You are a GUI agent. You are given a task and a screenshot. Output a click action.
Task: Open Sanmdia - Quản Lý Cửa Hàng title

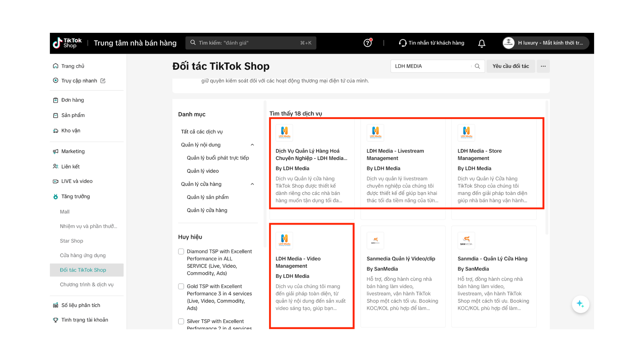point(492,259)
